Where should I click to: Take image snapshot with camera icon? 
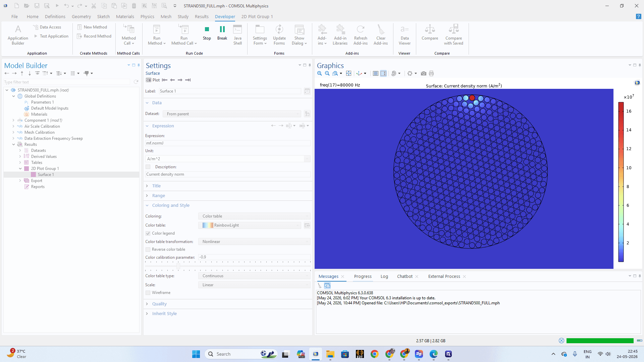pyautogui.click(x=424, y=73)
